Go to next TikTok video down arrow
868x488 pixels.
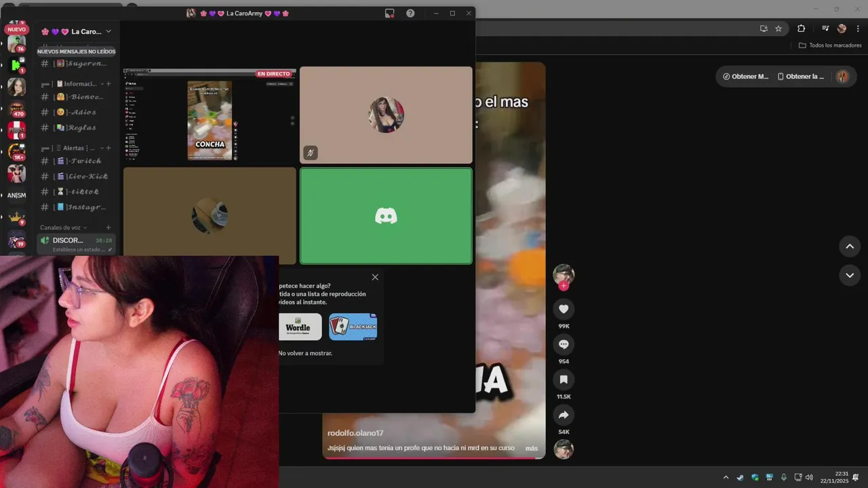[850, 275]
